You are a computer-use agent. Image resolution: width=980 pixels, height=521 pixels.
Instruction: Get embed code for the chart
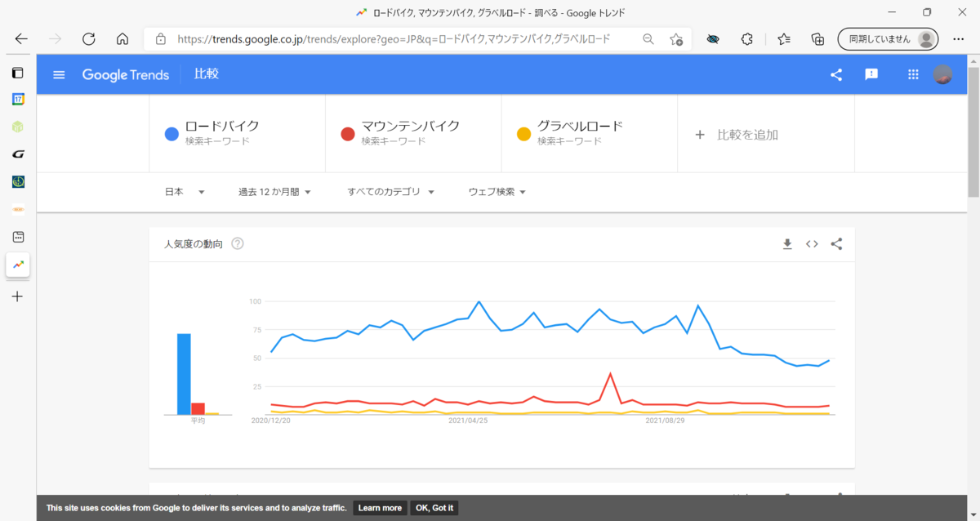(x=812, y=243)
